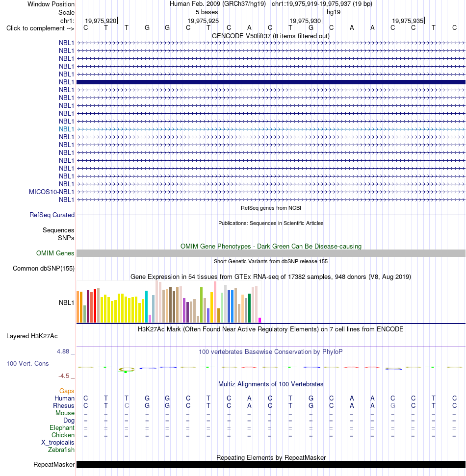This screenshot has width=466, height=476.
Task: Click the faded G in Rhesus row
Action: click(393, 405)
